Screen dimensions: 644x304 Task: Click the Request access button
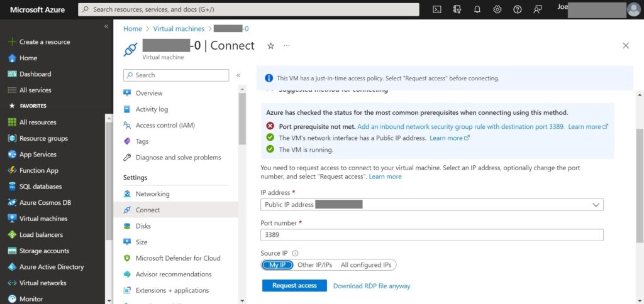[x=294, y=285]
